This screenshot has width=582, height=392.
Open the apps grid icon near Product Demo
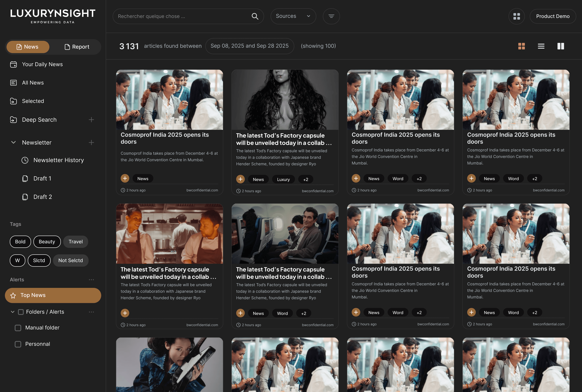click(x=516, y=16)
